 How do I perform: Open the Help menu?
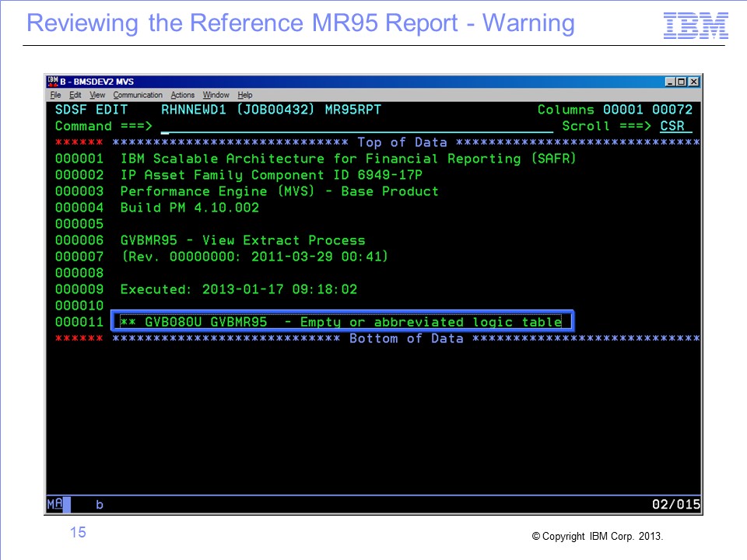click(245, 95)
